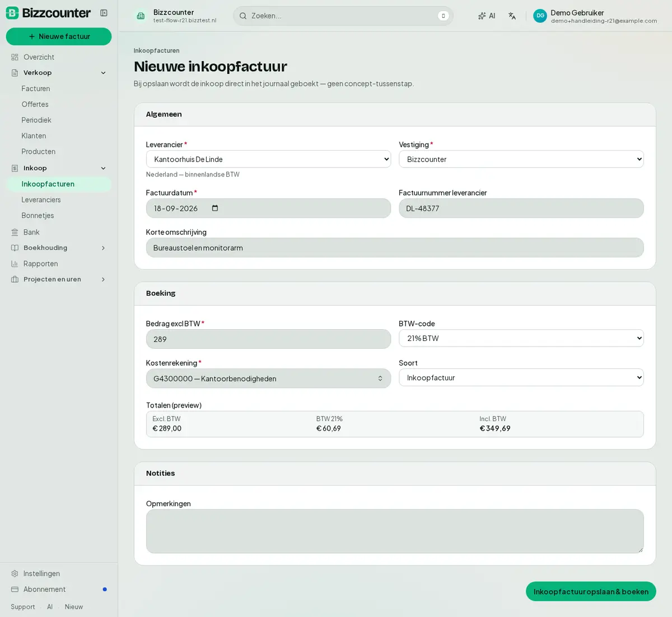Click the Nieuwe factuur button

point(59,36)
